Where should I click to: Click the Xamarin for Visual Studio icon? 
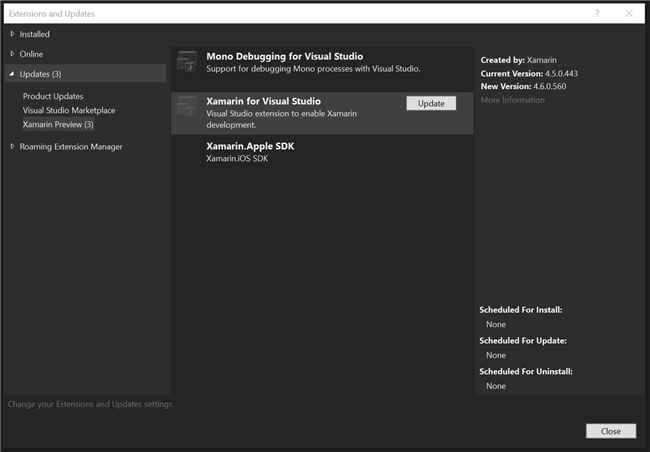click(187, 107)
